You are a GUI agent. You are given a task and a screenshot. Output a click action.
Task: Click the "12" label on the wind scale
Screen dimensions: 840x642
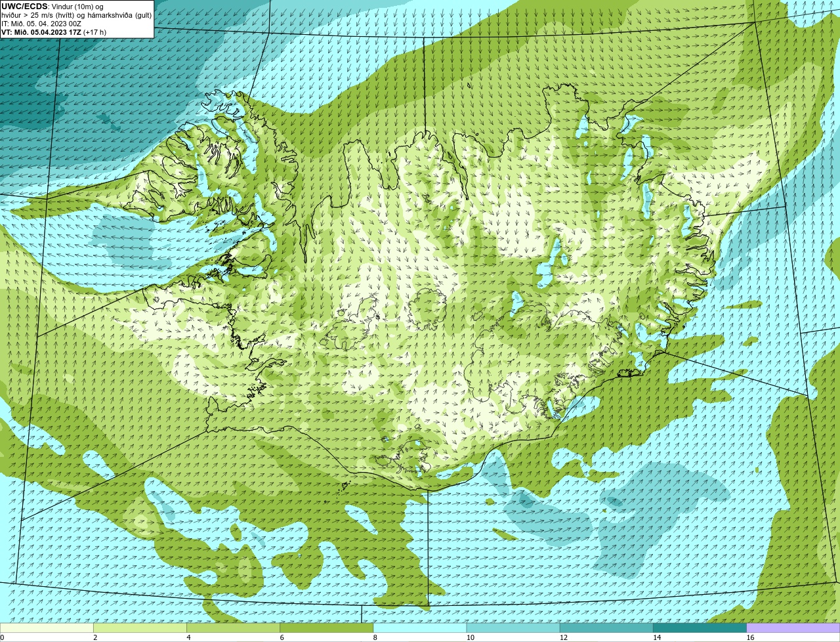[563, 637]
